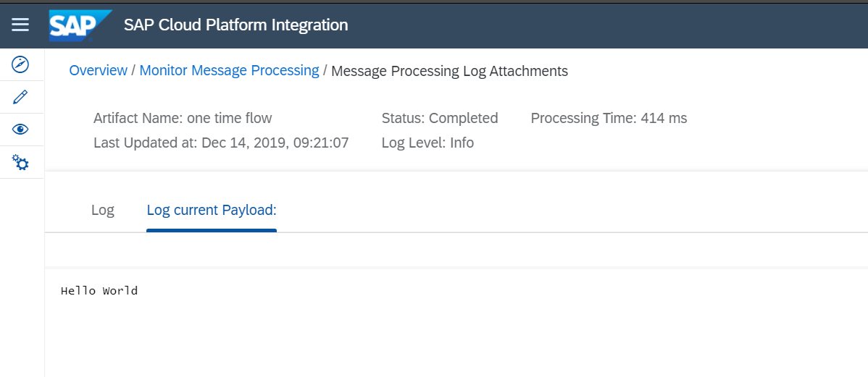The image size is (868, 377).
Task: Click the slash after Monitor Message Processing
Action: tap(325, 71)
